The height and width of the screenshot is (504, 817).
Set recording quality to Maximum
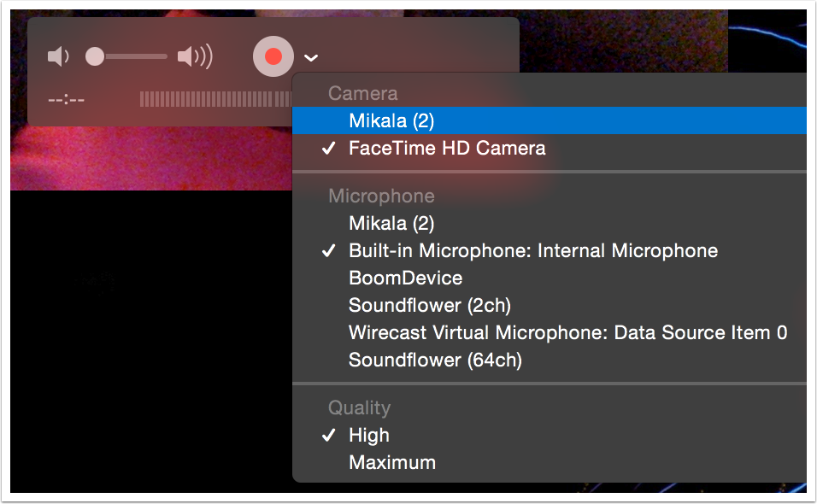391,463
